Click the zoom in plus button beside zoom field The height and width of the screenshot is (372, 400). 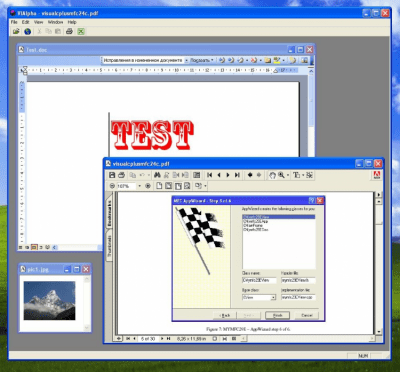[148, 186]
